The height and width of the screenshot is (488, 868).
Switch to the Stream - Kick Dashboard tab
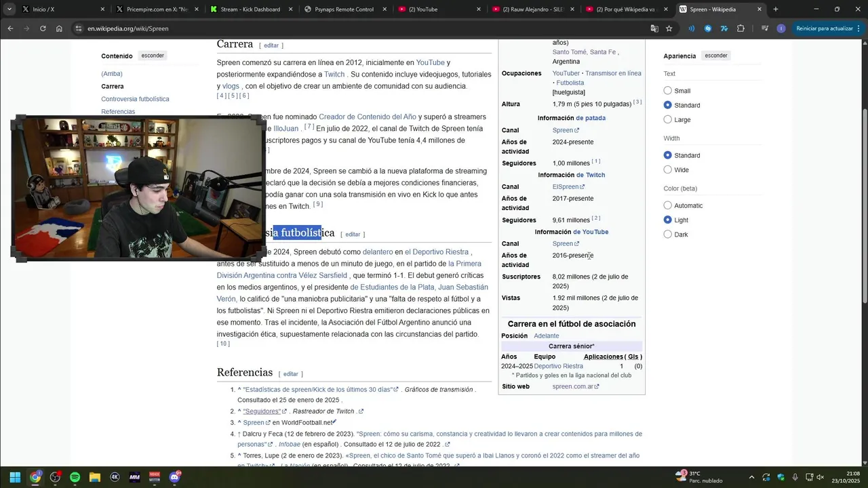252,9
